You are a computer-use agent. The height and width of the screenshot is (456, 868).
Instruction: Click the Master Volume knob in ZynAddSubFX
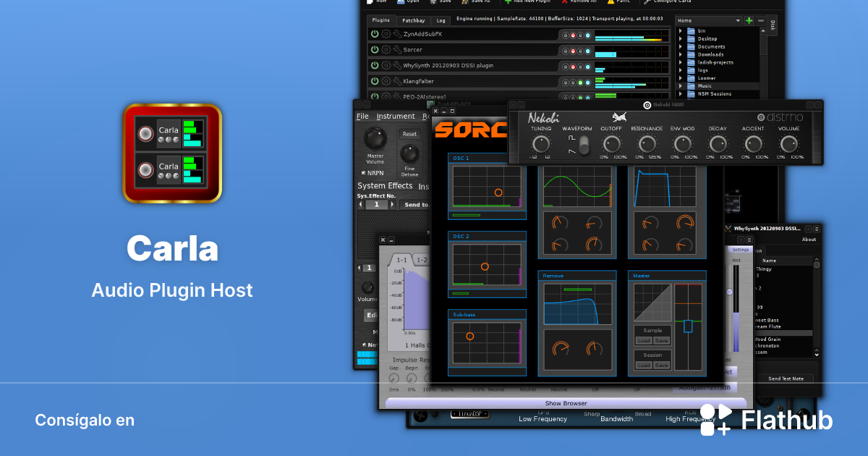pyautogui.click(x=375, y=138)
